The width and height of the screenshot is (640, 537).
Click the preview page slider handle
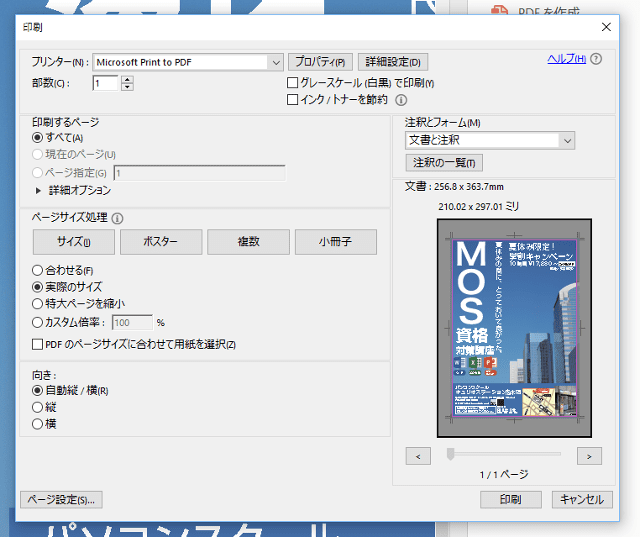[450, 454]
